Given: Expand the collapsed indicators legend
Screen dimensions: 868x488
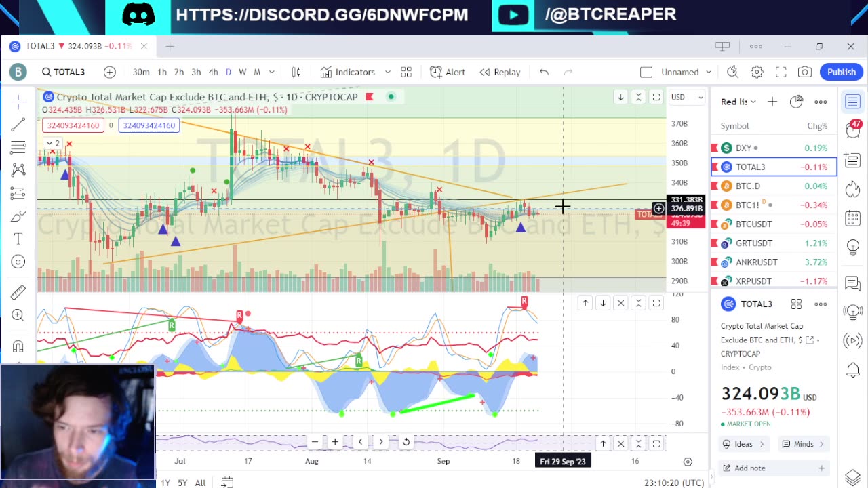Looking at the screenshot, I should (53, 143).
